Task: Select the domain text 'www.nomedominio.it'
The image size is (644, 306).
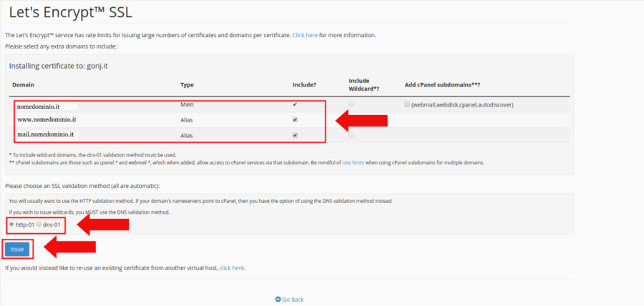Action: [47, 120]
